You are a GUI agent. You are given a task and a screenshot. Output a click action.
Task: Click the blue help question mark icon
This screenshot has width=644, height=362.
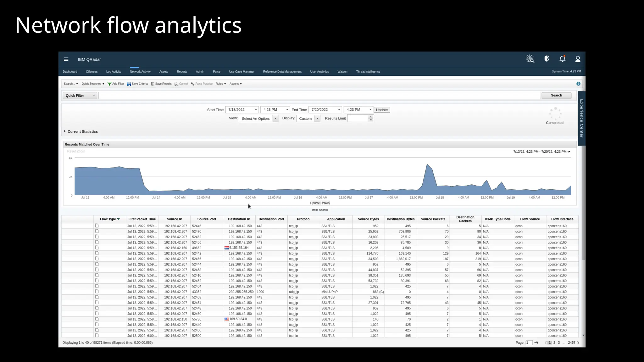[x=578, y=84]
